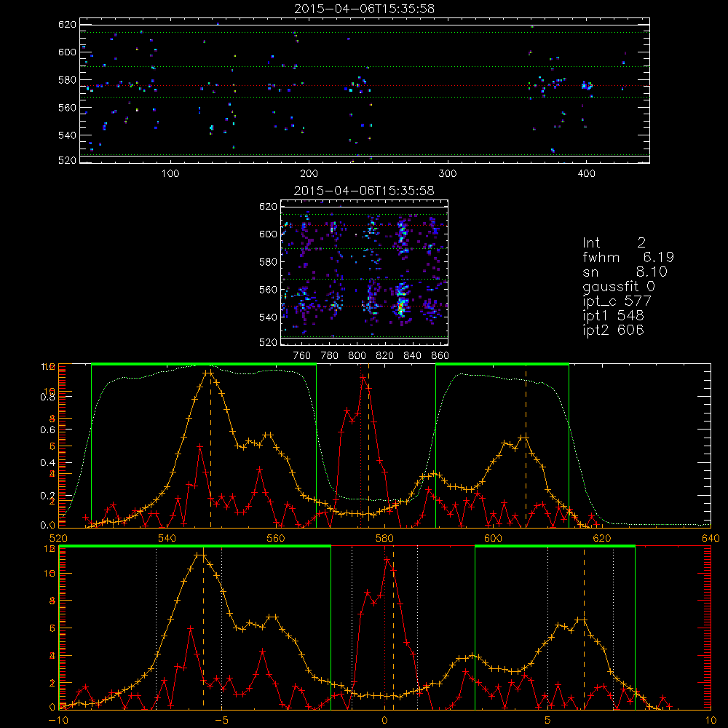728x728 pixels.
Task: Click x-axis label 580 on the third plot
Action: tap(384, 539)
